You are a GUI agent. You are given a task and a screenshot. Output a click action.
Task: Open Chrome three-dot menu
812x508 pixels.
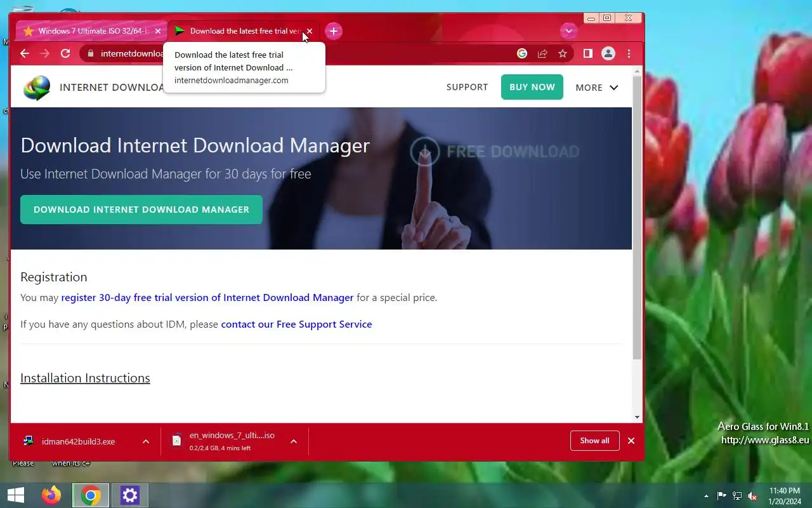(629, 54)
